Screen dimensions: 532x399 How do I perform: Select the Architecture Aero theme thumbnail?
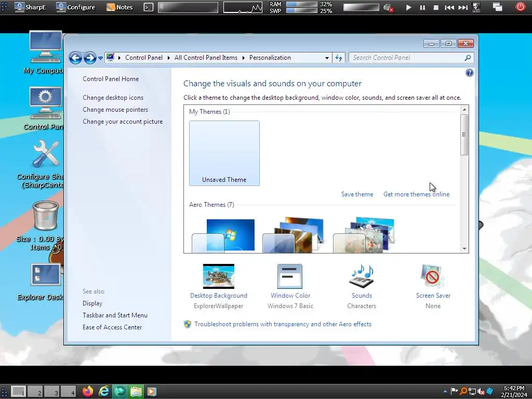(x=293, y=235)
